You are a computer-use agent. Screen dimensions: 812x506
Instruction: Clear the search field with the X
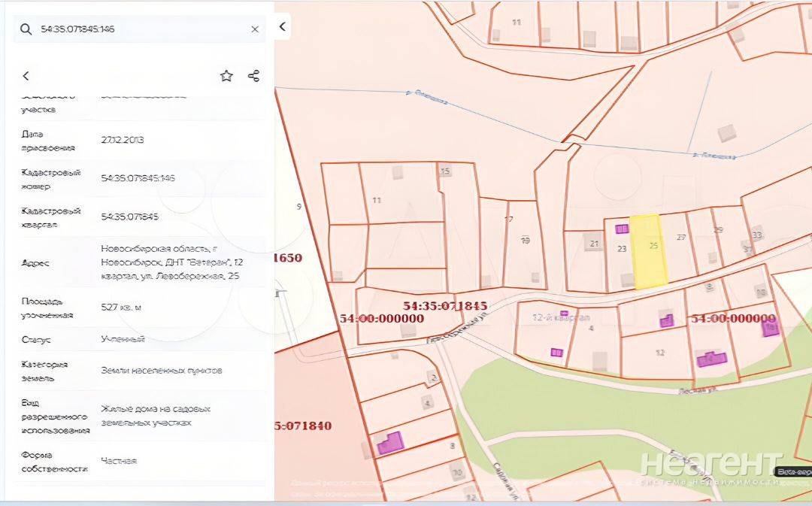255,29
